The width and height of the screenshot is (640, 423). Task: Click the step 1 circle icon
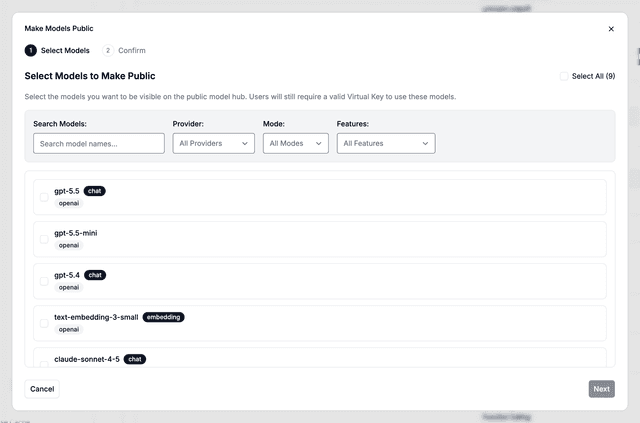click(31, 50)
